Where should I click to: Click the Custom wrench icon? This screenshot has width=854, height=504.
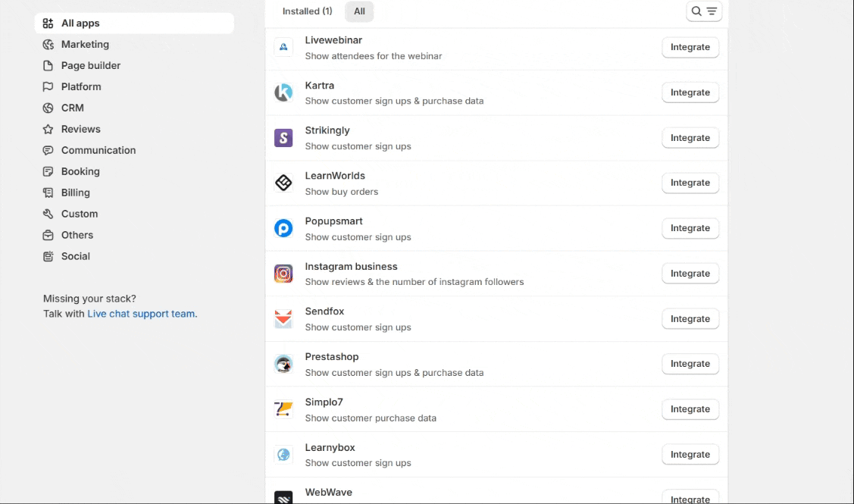point(48,214)
